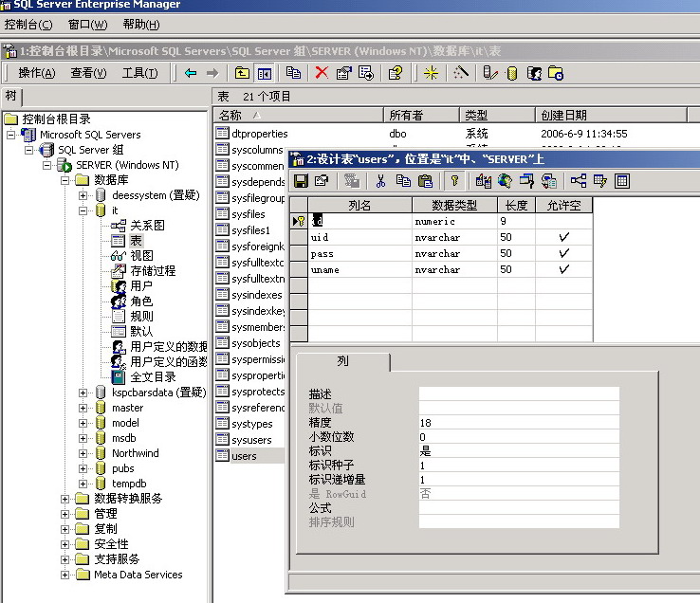Expand the deessystem database node
Screen dimensions: 700x603
[83, 195]
